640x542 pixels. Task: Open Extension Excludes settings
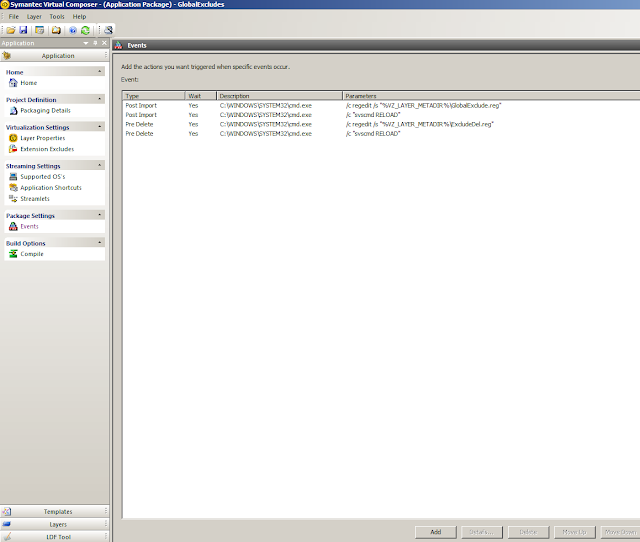pos(47,149)
